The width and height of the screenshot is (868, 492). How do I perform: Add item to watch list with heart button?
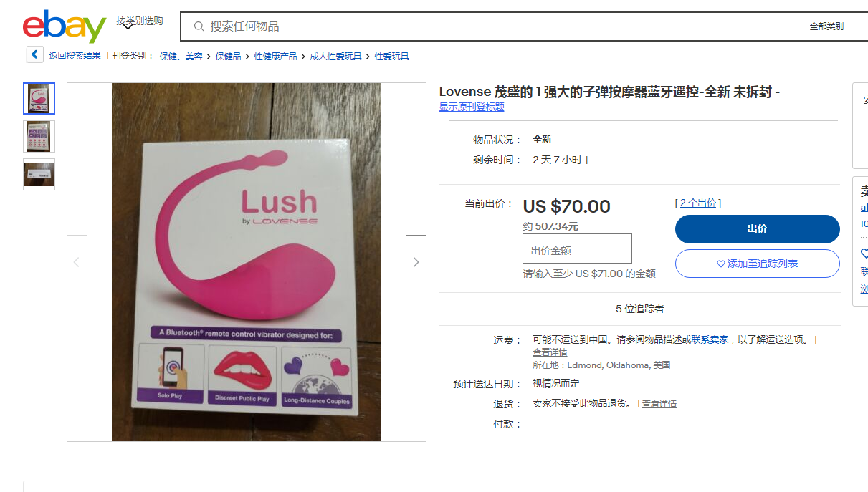click(757, 264)
